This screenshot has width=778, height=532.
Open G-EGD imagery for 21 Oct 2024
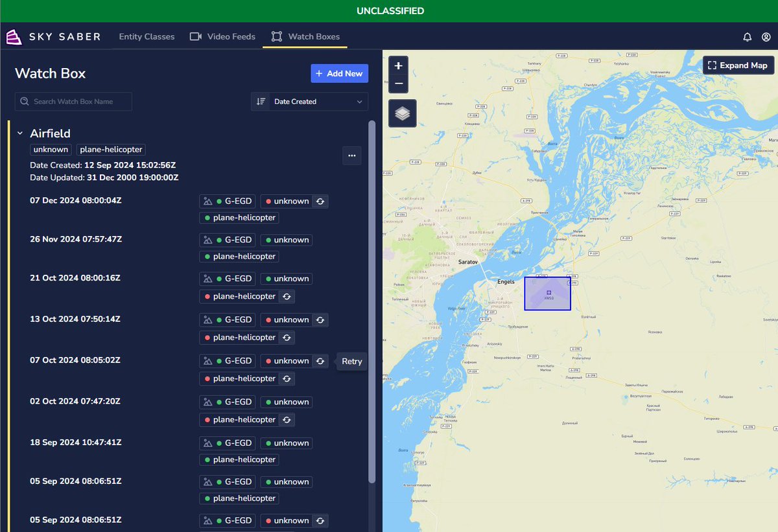(x=228, y=279)
